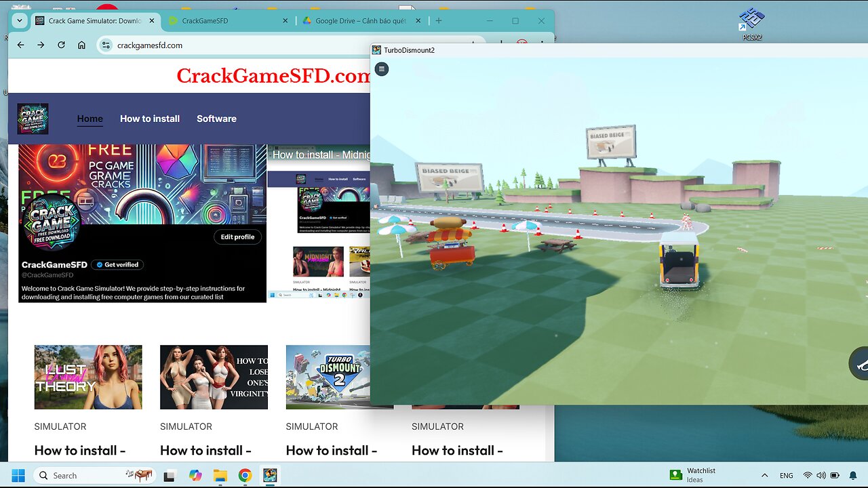This screenshot has height=488, width=868.
Task: Go to Chrome home page icon
Action: tap(81, 45)
